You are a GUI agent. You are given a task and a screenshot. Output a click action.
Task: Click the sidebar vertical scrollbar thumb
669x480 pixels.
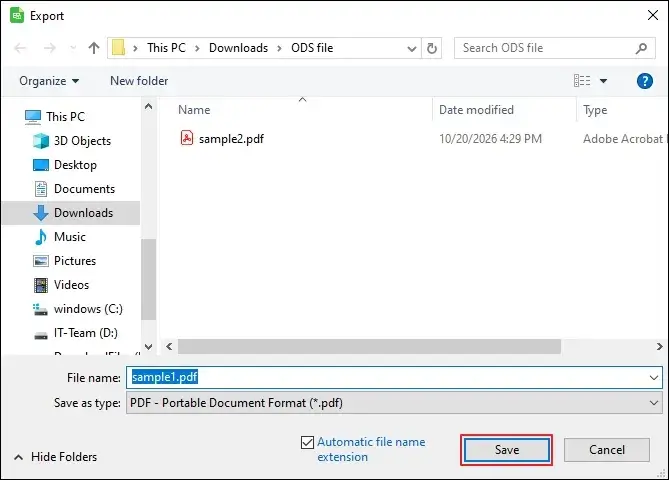tap(148, 279)
